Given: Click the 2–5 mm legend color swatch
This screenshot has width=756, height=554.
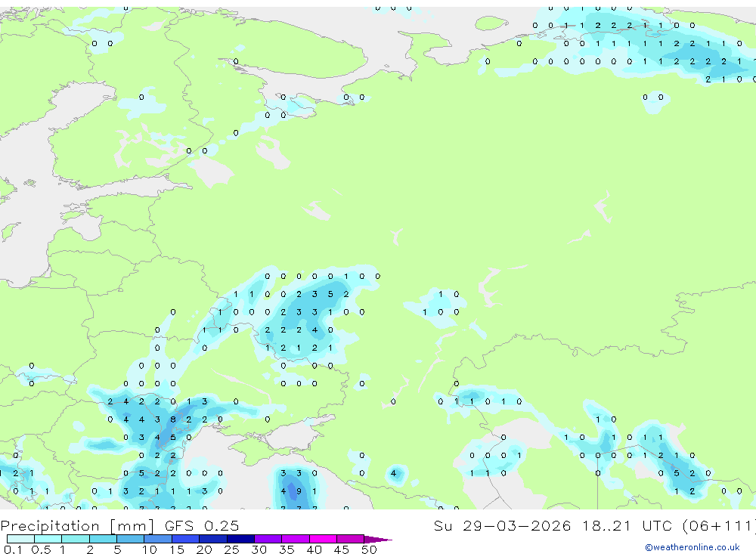Looking at the screenshot, I should coord(103,539).
